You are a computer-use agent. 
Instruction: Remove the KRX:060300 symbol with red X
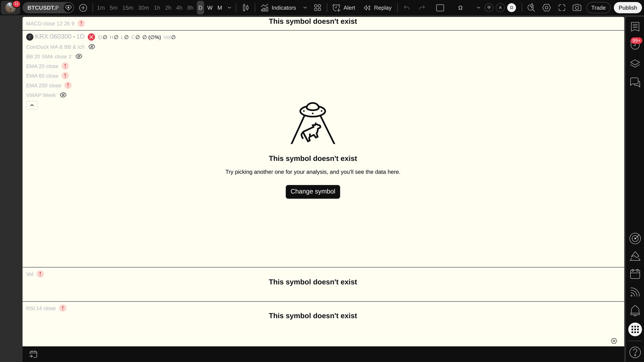click(x=91, y=37)
